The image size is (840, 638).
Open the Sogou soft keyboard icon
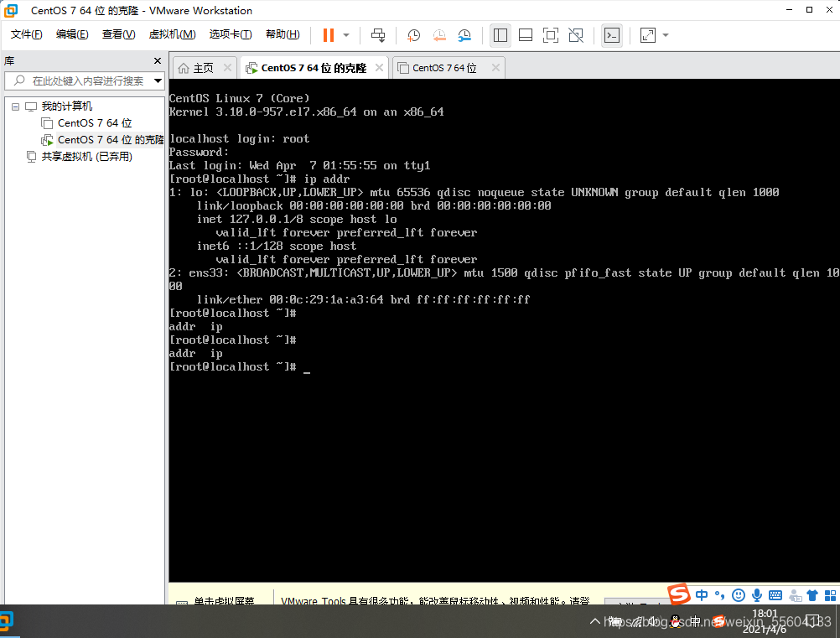click(x=775, y=595)
